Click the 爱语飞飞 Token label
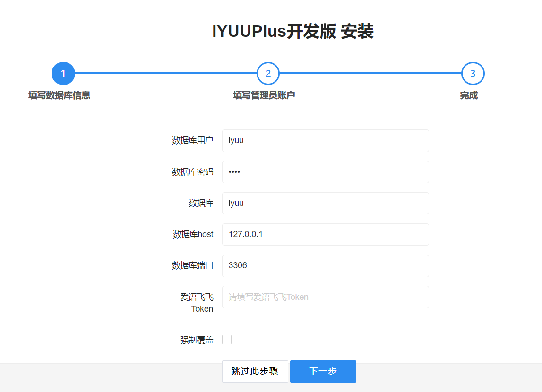This screenshot has width=542, height=392. click(x=197, y=303)
